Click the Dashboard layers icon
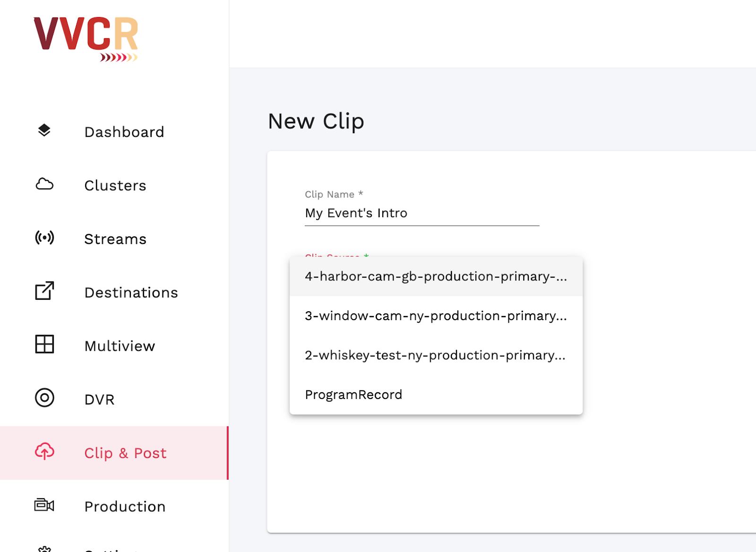 click(44, 130)
